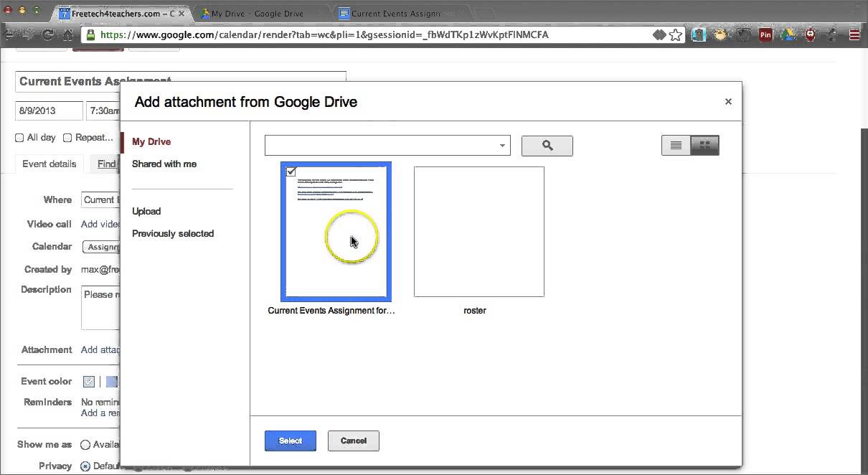868x475 pixels.
Task: Click the search magnifier button in Drive dialog
Action: coord(547,146)
